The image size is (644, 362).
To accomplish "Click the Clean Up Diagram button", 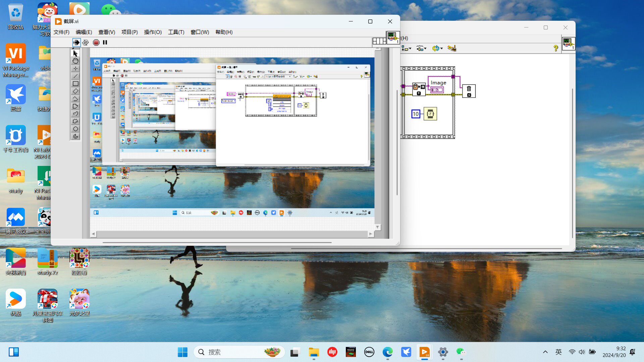I will tap(452, 49).
